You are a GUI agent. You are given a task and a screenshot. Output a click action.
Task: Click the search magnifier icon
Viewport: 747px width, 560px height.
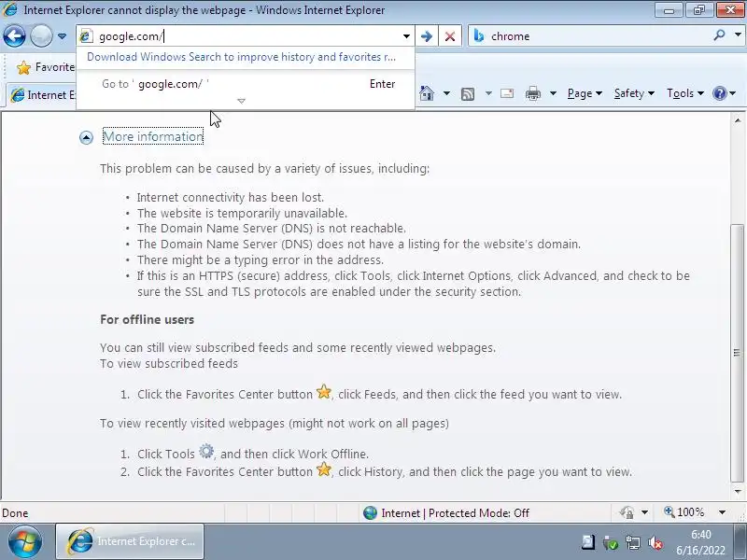pyautogui.click(x=719, y=35)
